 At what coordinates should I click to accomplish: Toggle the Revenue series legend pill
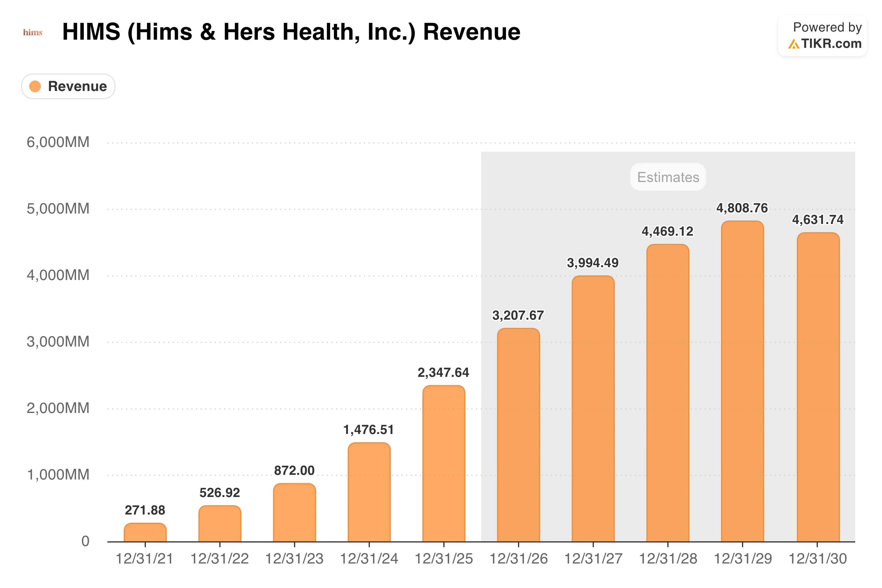click(x=68, y=86)
